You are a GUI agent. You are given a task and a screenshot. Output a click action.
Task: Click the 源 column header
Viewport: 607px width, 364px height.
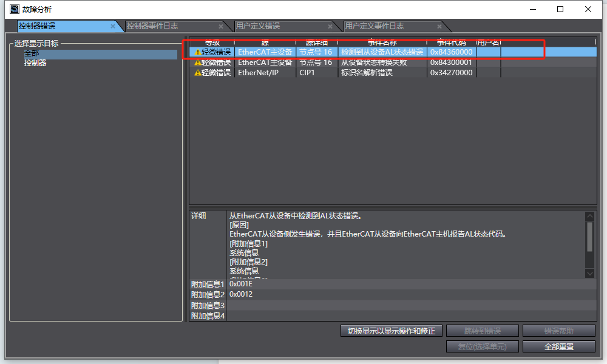coord(265,42)
